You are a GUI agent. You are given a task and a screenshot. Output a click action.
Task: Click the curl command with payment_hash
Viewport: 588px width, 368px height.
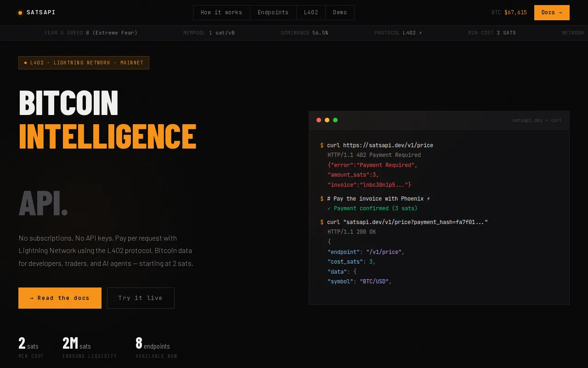tap(404, 222)
